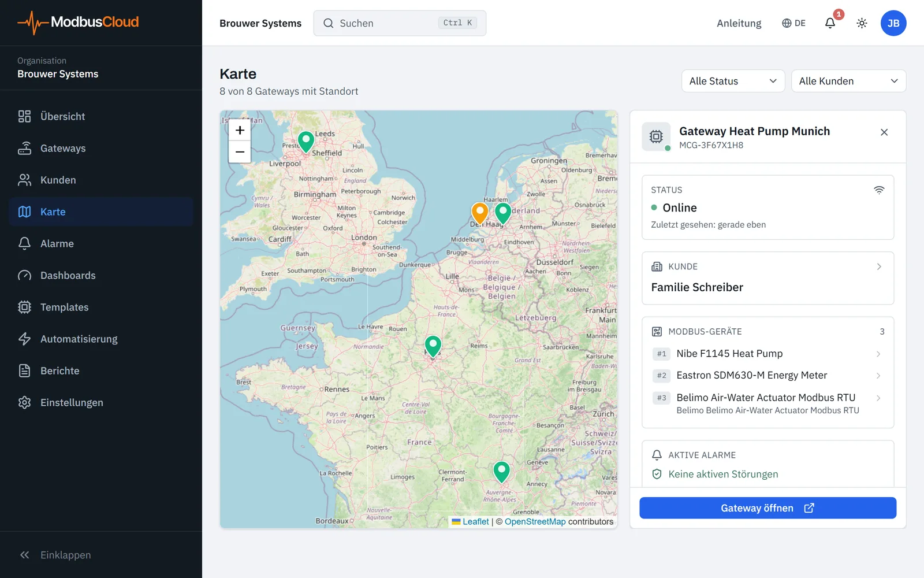The height and width of the screenshot is (578, 924).
Task: Open the Anleitung guide link
Action: (x=739, y=23)
